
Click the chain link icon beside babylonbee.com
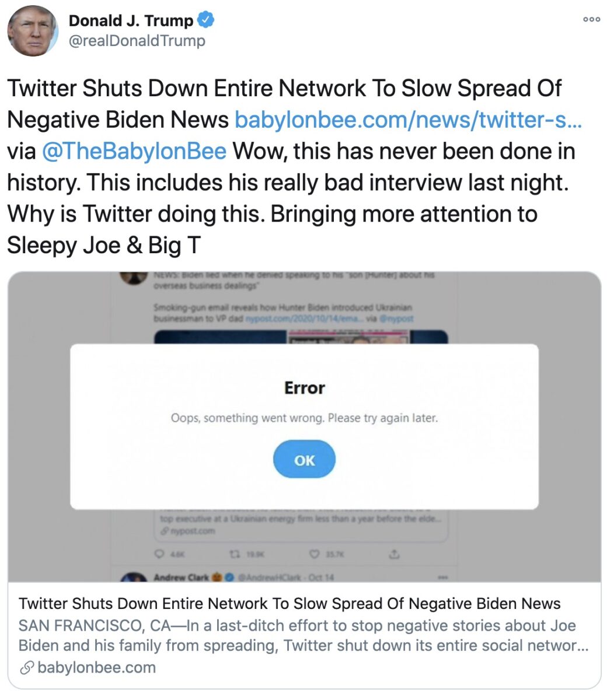(x=26, y=668)
